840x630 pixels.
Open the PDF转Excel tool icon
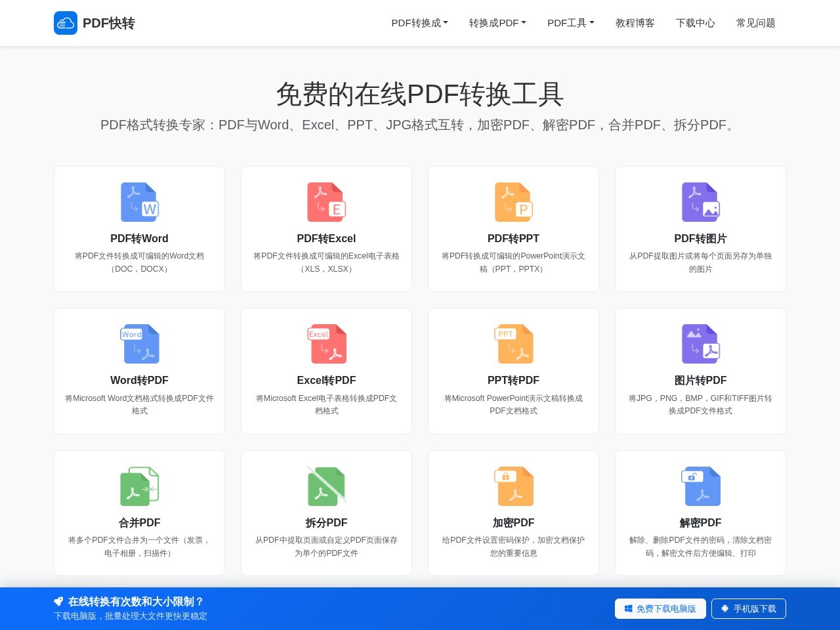(x=327, y=202)
